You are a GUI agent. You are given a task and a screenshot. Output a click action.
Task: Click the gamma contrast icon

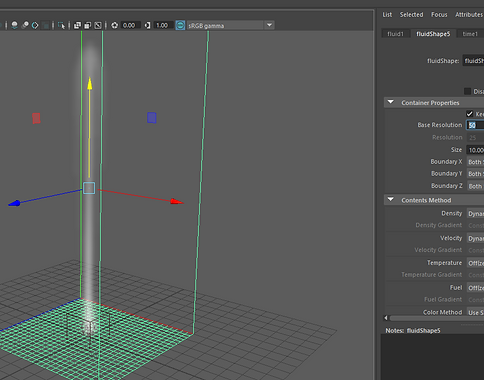(x=147, y=25)
